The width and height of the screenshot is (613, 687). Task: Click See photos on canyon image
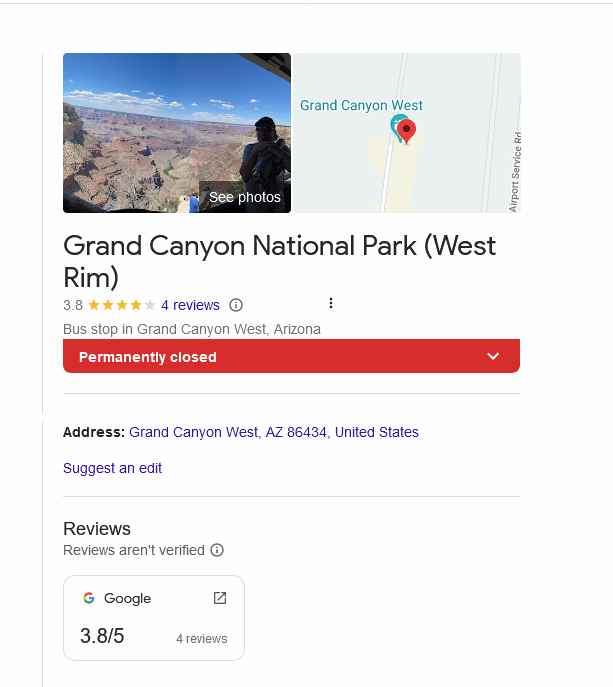pyautogui.click(x=244, y=197)
